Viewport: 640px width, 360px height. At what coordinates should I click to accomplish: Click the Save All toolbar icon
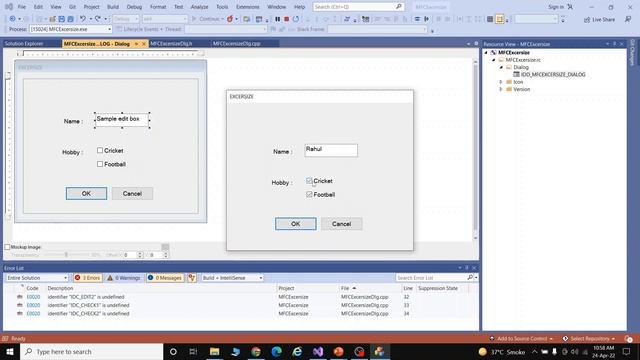click(x=71, y=19)
